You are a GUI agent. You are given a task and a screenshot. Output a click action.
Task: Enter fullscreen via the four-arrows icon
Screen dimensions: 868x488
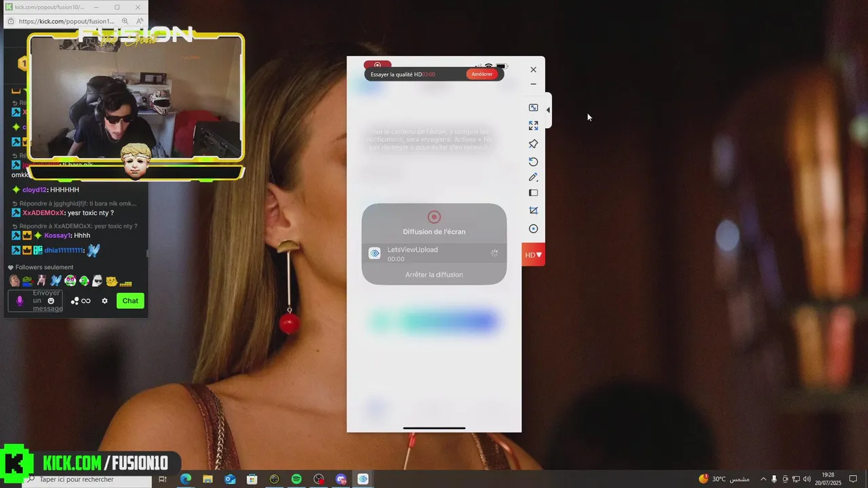[x=533, y=125]
